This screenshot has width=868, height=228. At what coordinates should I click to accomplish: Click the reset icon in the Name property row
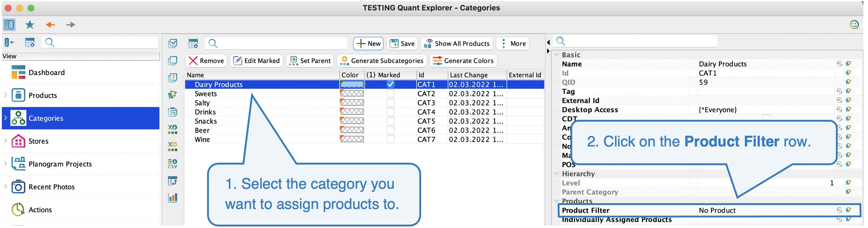tap(839, 64)
